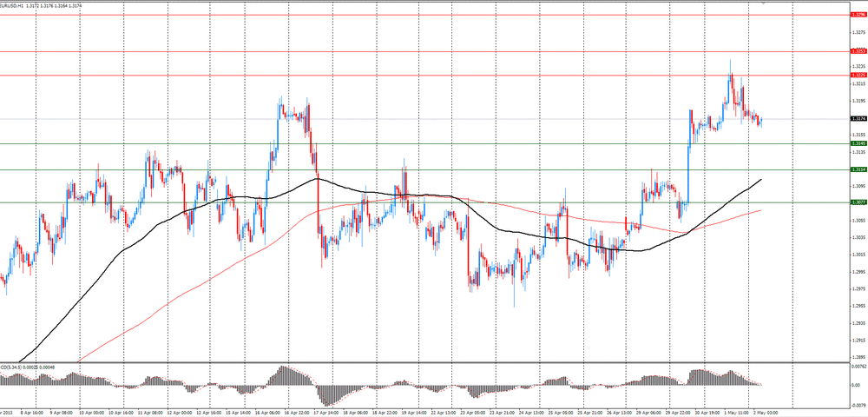Select the green support level label 1.3145
The width and height of the screenshot is (868, 417).
point(858,143)
